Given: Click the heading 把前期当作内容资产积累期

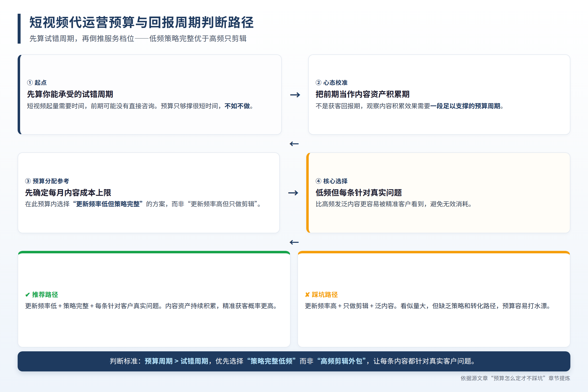Looking at the screenshot, I should (x=363, y=94).
